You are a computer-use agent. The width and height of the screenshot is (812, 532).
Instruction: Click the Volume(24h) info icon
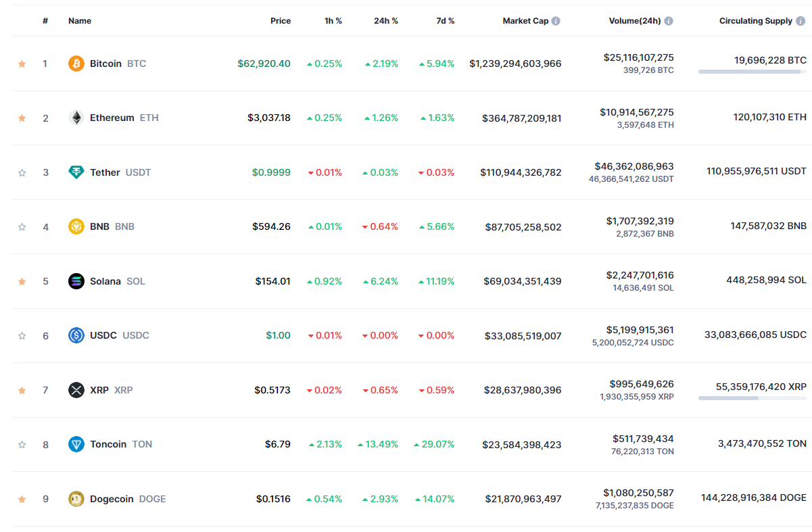(x=669, y=21)
